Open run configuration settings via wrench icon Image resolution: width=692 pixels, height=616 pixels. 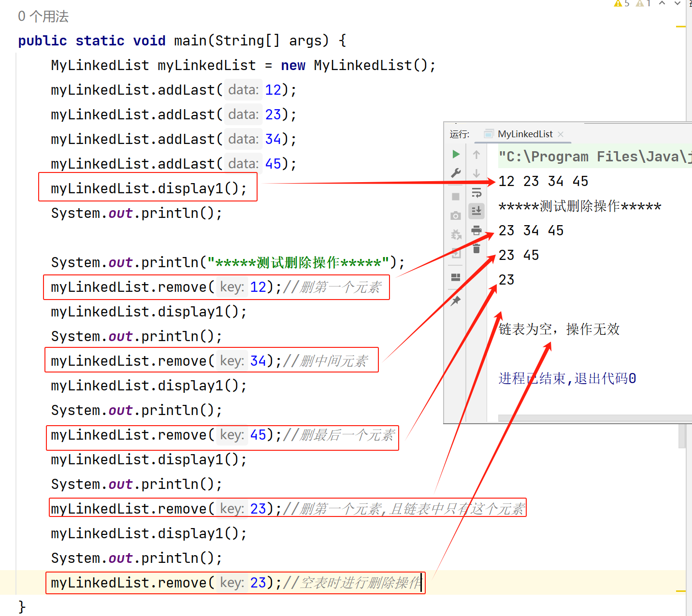(x=456, y=173)
